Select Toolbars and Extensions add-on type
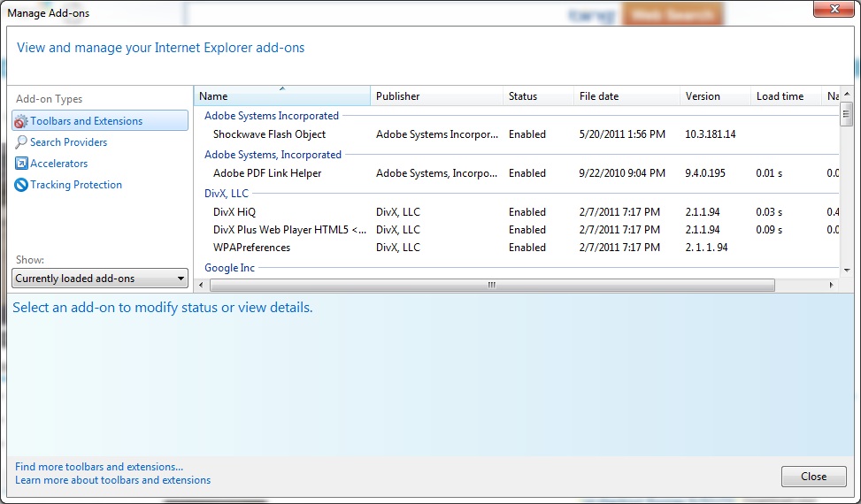Viewport: 861px width, 504px height. pyautogui.click(x=100, y=120)
